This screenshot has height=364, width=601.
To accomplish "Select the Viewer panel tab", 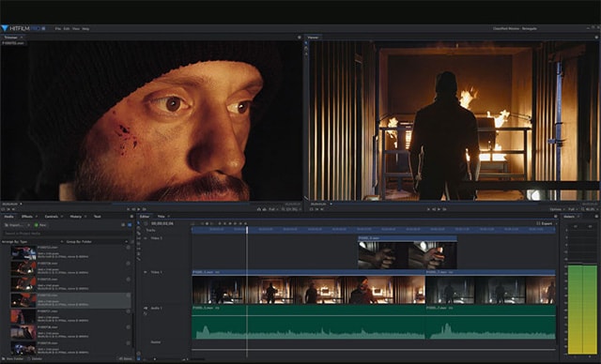I will (x=313, y=38).
